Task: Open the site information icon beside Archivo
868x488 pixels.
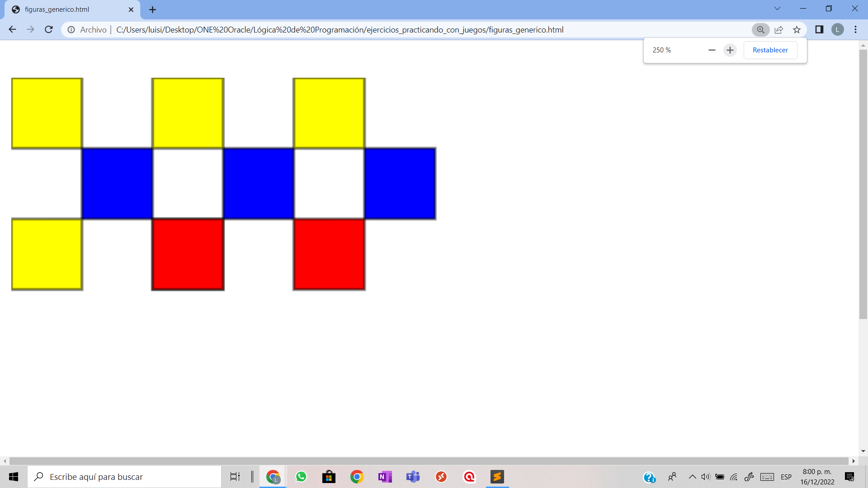Action: pyautogui.click(x=71, y=29)
